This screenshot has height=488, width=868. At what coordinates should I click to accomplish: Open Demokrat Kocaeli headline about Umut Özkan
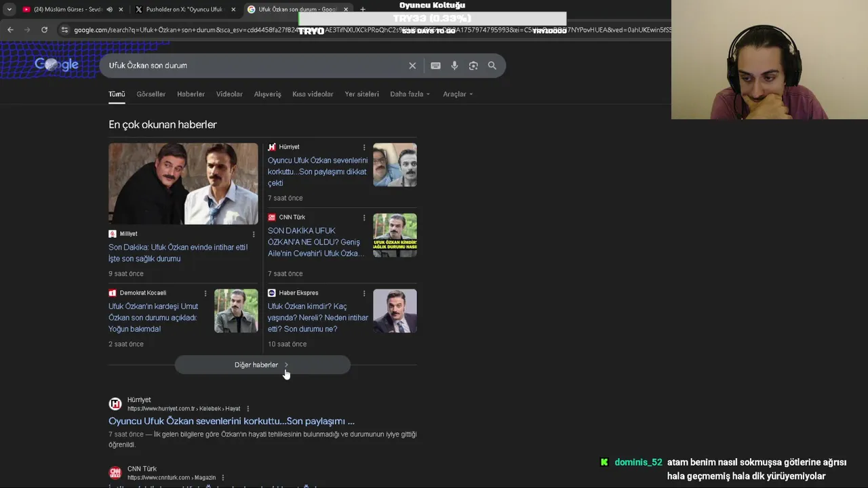pyautogui.click(x=153, y=318)
